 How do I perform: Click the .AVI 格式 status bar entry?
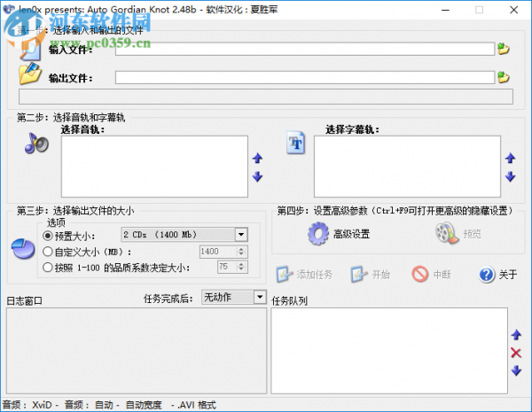pyautogui.click(x=197, y=405)
